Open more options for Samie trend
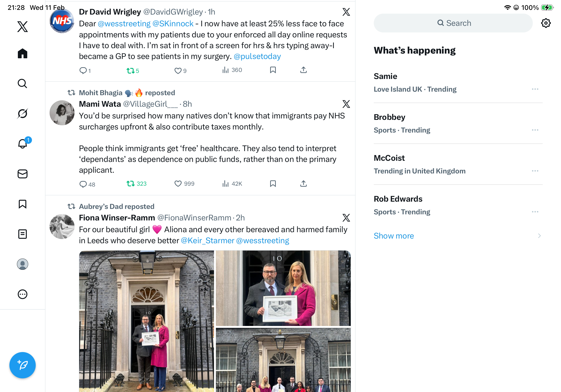Viewport: 561px width, 392px height. pos(535,89)
